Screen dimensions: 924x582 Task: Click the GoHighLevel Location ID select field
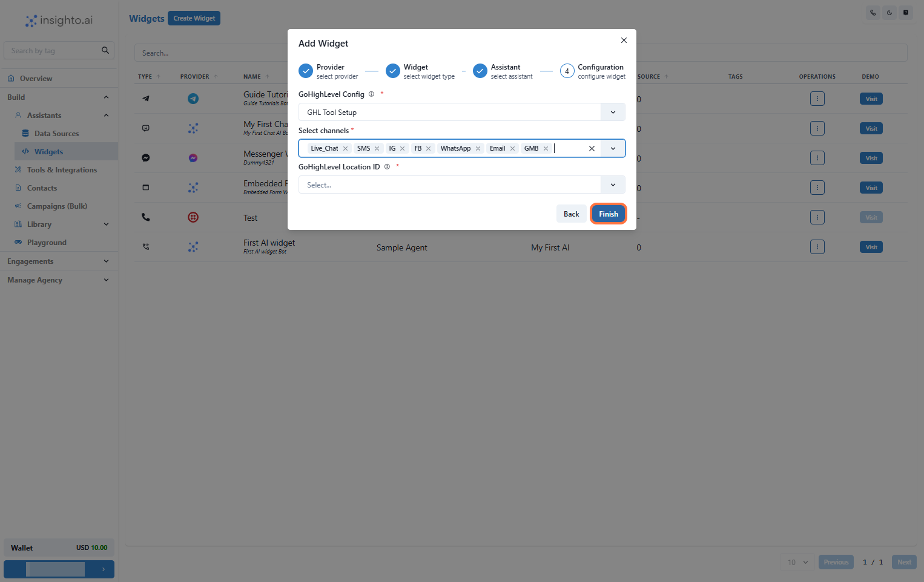pos(461,185)
